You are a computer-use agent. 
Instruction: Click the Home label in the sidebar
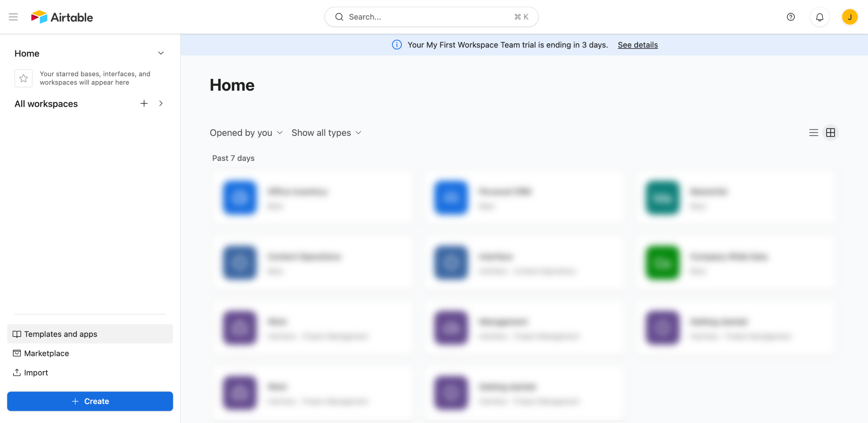(27, 54)
